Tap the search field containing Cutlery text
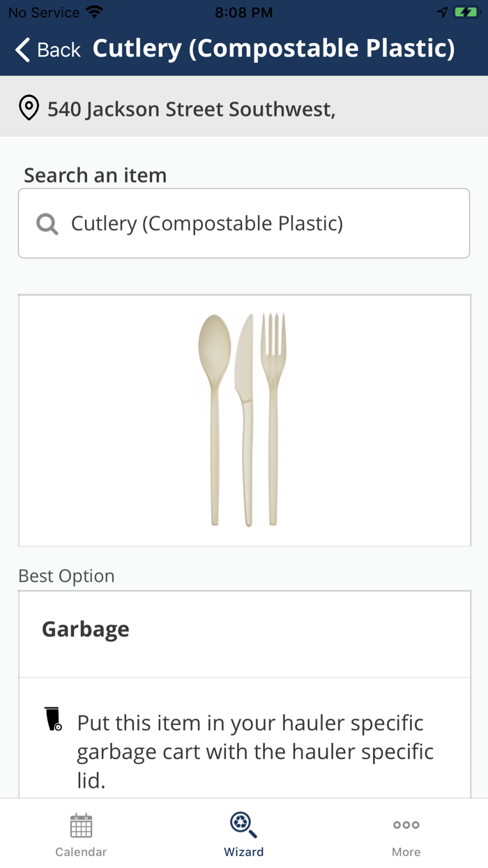This screenshot has height=868, width=488. pos(244,223)
